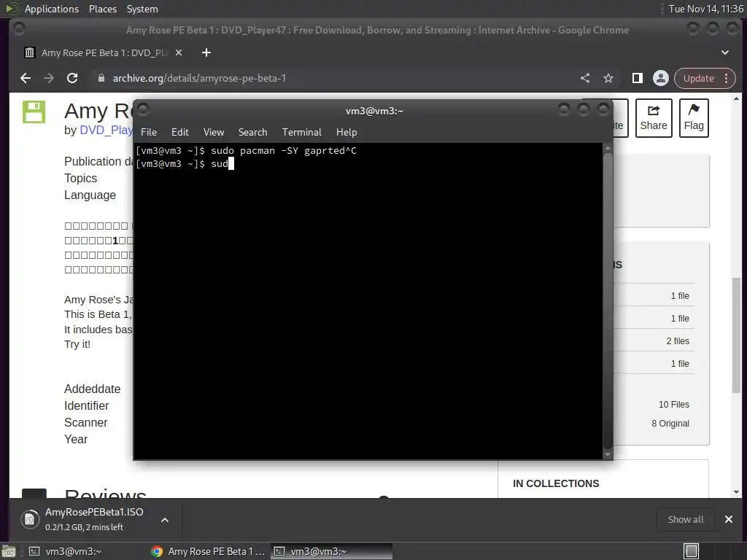747x560 pixels.
Task: Click the page scrollbar up arrow
Action: [x=737, y=98]
